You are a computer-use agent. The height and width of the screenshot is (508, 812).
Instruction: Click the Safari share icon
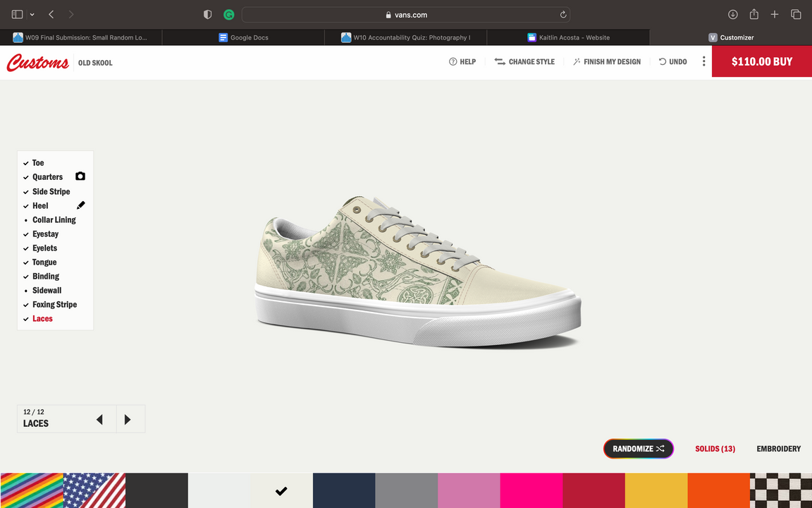click(x=753, y=14)
